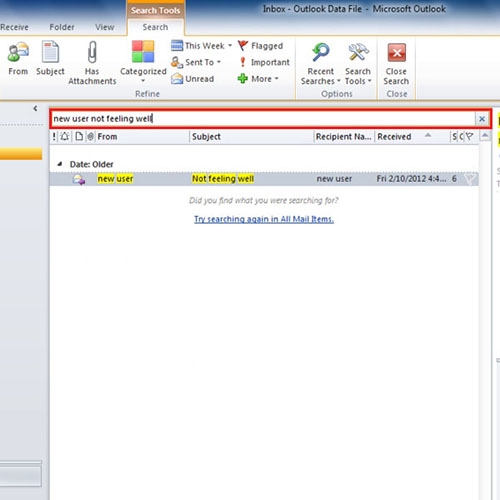This screenshot has width=500, height=500.
Task: Click the message list scroll-up arrow
Action: (485, 135)
